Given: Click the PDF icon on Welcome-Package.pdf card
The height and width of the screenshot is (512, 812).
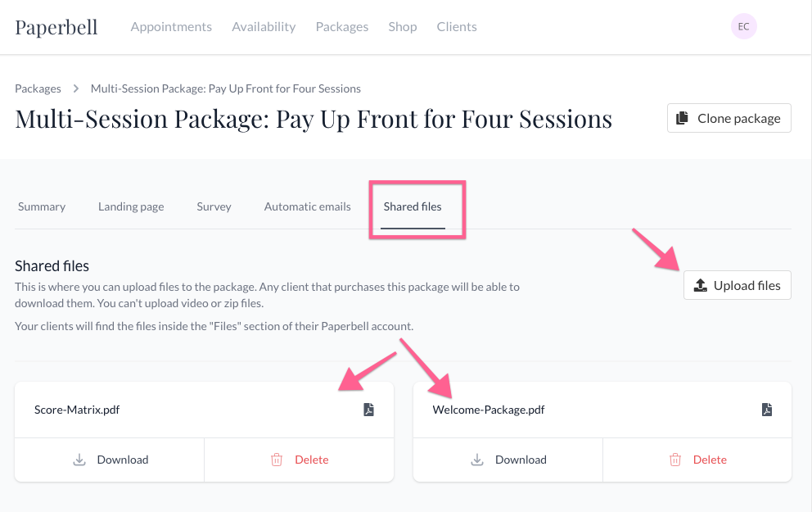Looking at the screenshot, I should (x=767, y=410).
